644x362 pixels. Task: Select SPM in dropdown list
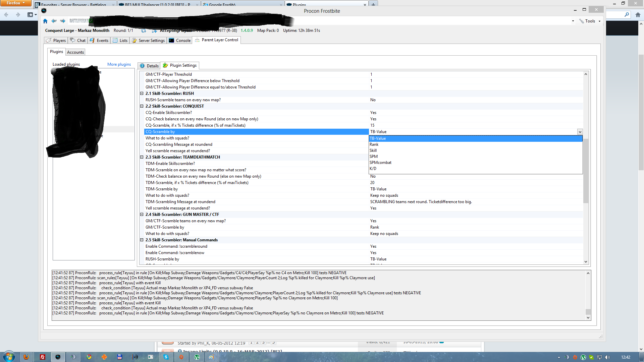476,157
